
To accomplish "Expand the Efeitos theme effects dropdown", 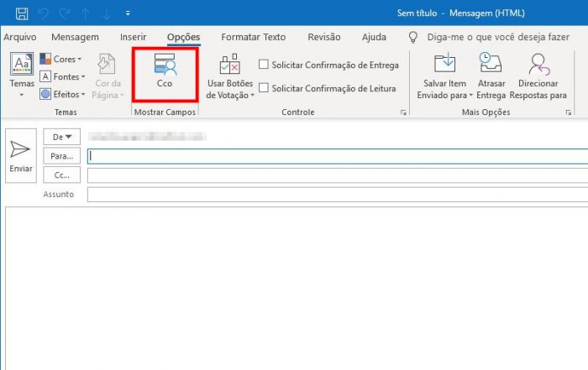I will [63, 94].
